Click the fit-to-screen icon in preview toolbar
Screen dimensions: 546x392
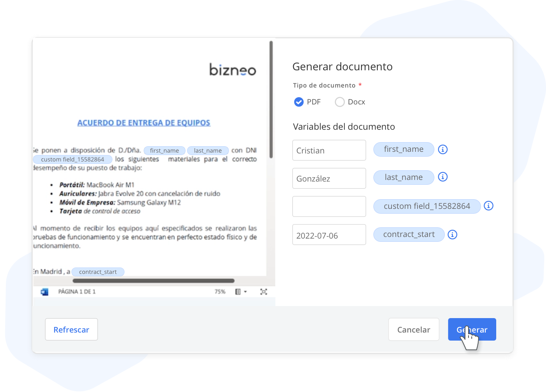point(264,292)
